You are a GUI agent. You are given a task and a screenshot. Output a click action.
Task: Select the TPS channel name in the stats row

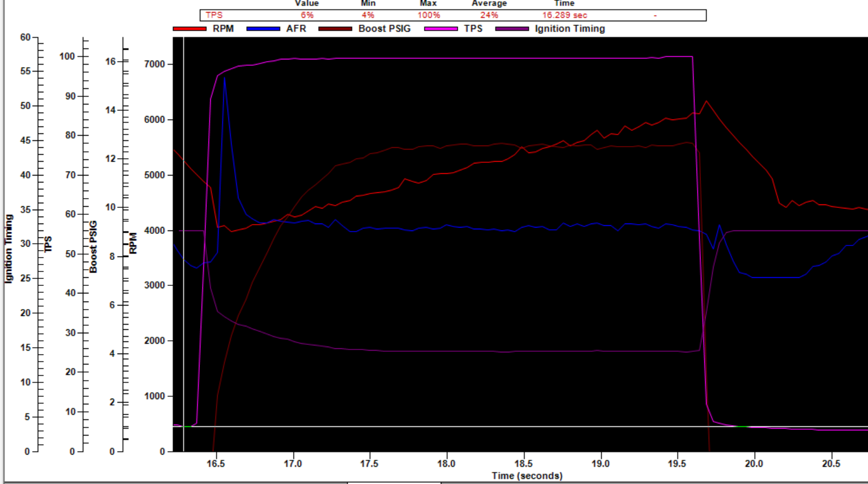(x=214, y=16)
